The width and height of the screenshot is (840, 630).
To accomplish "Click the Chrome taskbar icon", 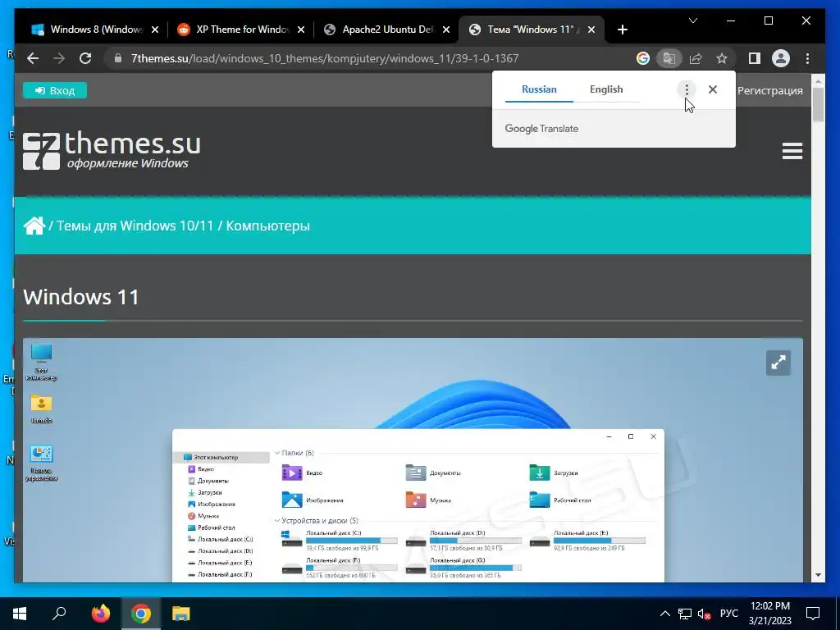I will [141, 614].
